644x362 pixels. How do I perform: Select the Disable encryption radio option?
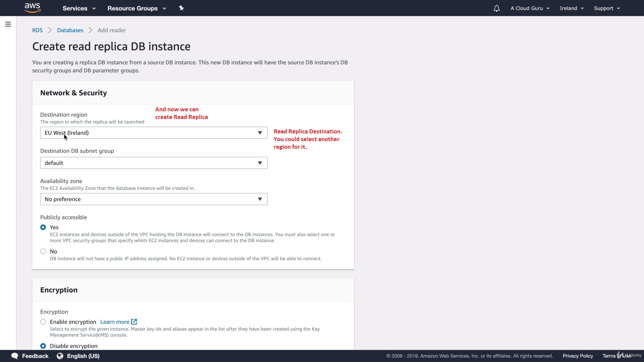[43, 346]
